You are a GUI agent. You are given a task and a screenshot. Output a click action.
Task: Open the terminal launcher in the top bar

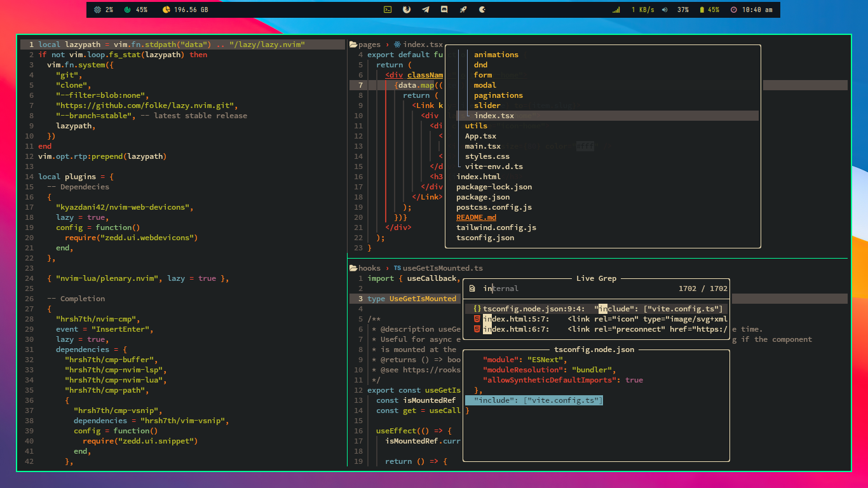388,10
